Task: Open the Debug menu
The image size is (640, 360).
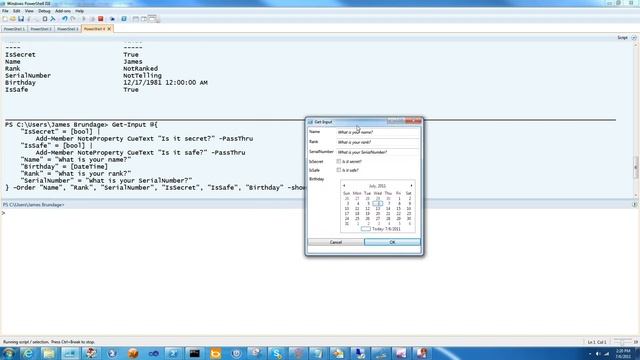Action: pos(44,11)
